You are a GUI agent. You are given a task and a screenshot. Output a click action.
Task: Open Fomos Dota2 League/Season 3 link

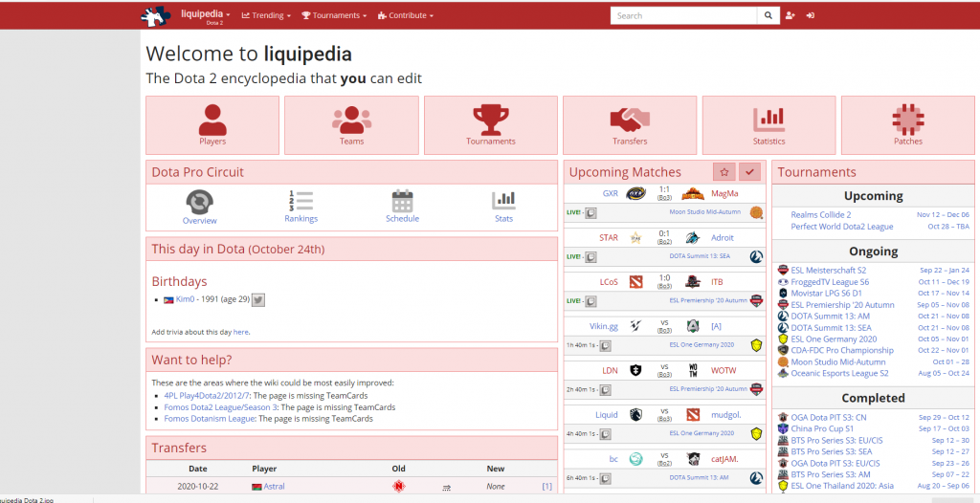[221, 407]
